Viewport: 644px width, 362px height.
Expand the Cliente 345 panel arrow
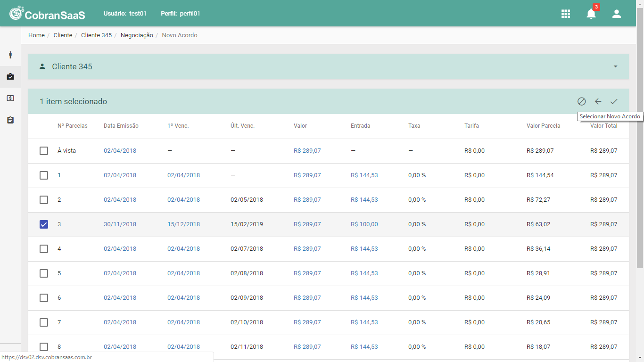point(615,66)
